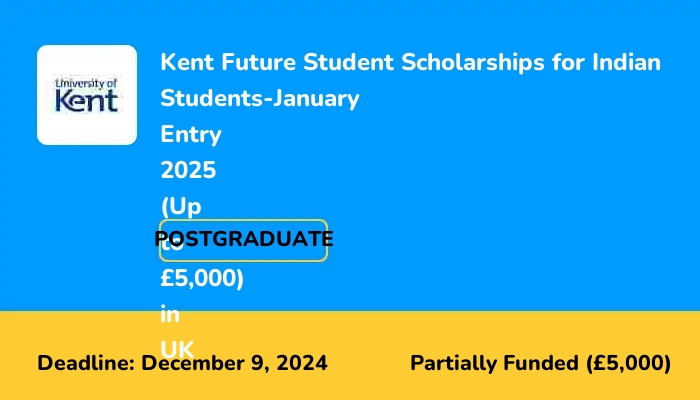The width and height of the screenshot is (700, 400).
Task: Click the 'Deadline:' label
Action: point(86,363)
